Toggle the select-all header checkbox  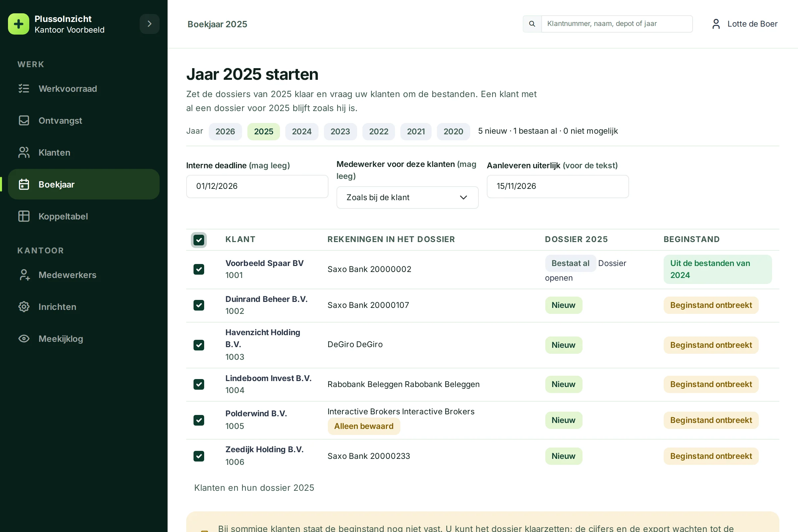click(199, 240)
